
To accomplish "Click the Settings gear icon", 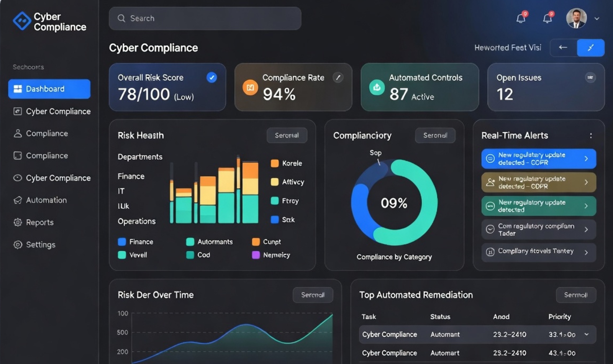I will 18,244.
